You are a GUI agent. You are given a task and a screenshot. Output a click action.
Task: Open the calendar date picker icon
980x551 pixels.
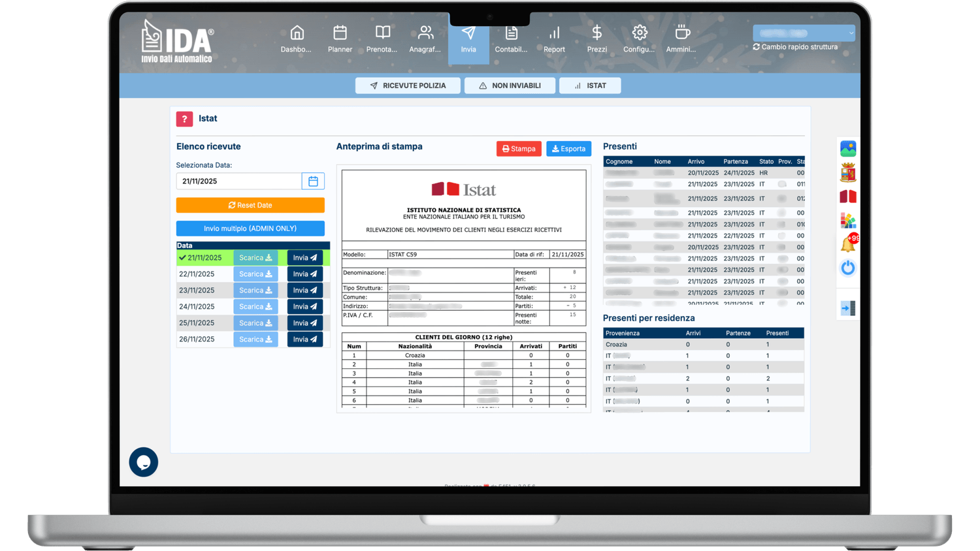pos(313,181)
